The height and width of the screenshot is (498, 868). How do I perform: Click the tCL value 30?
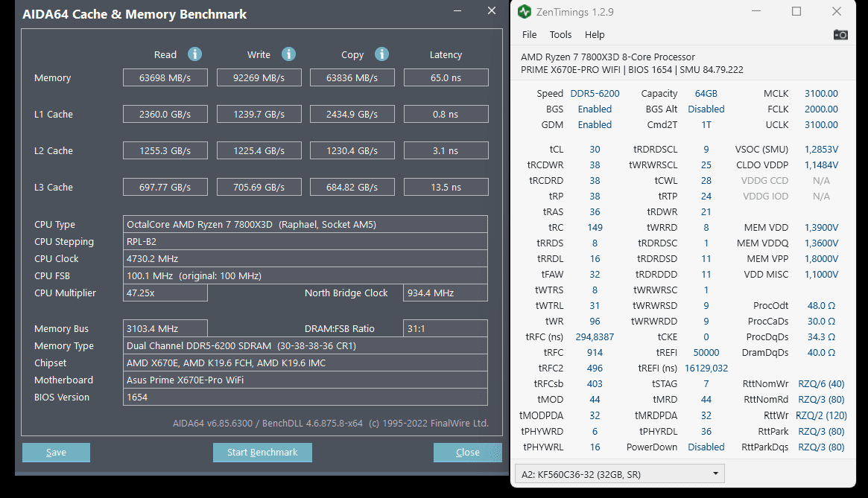click(x=595, y=150)
